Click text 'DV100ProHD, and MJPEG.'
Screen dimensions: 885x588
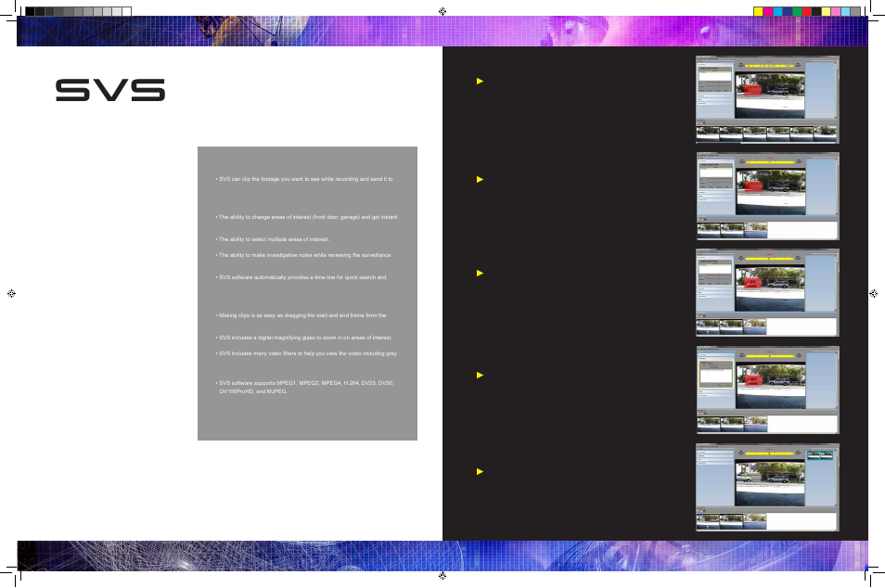coord(253,391)
